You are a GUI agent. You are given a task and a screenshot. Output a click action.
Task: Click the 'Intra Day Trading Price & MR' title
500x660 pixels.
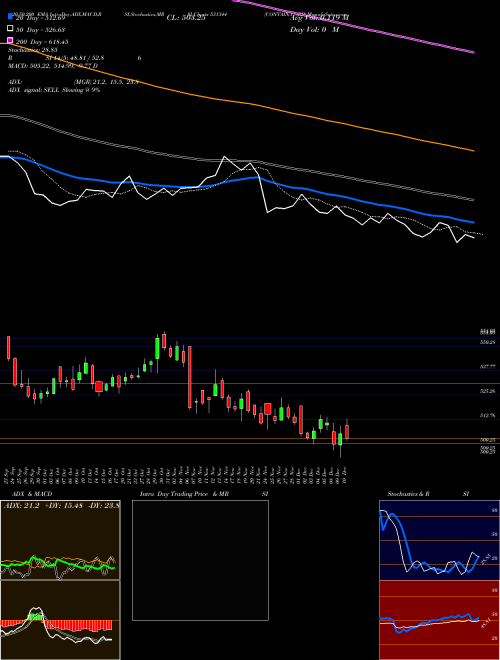tap(184, 494)
